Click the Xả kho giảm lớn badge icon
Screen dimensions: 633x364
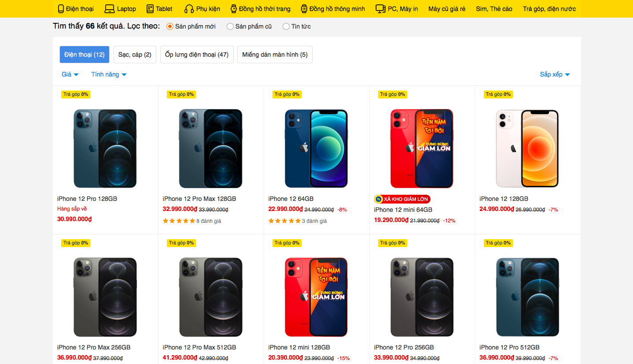coord(378,199)
